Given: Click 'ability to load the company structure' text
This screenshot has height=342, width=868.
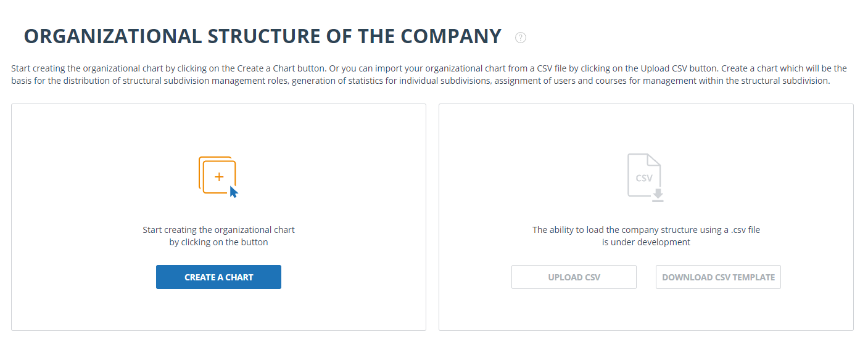Looking at the screenshot, I should tap(622, 230).
